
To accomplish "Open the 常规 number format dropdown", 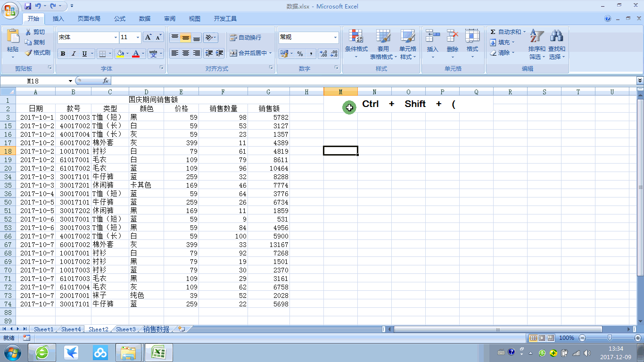I will [x=336, y=37].
